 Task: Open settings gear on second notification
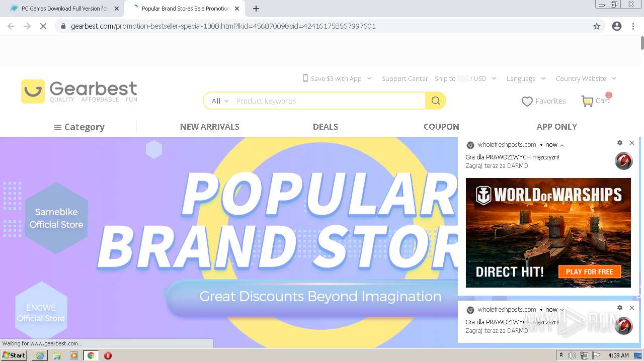click(x=620, y=308)
